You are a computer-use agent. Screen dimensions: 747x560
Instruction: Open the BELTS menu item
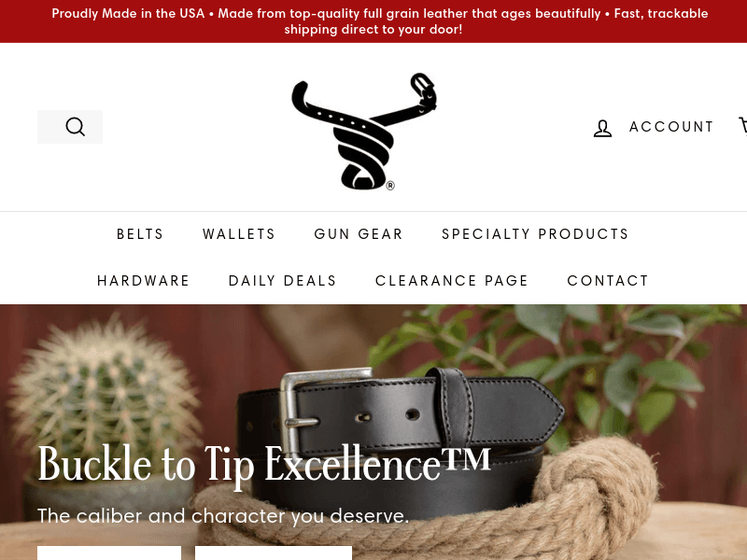click(140, 234)
